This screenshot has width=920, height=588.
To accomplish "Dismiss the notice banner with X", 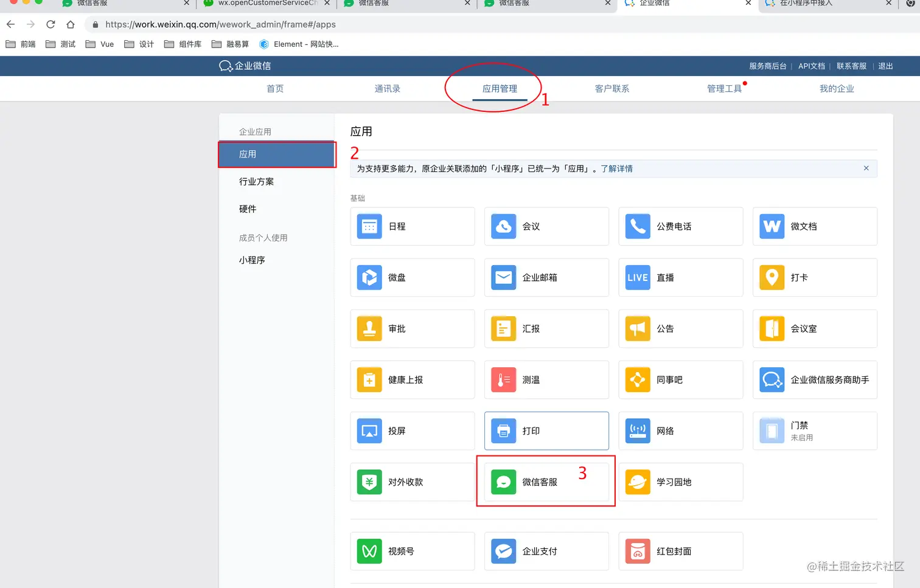I will [866, 168].
